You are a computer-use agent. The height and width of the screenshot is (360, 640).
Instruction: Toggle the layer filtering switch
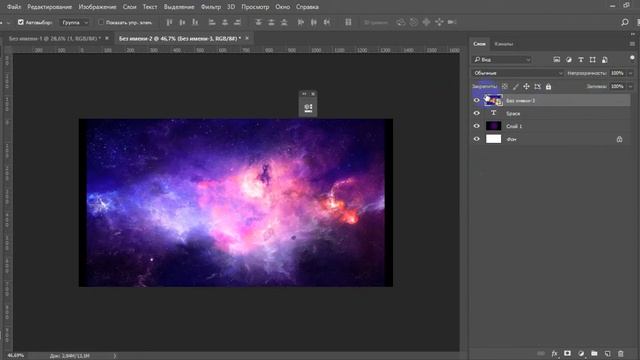[x=632, y=58]
